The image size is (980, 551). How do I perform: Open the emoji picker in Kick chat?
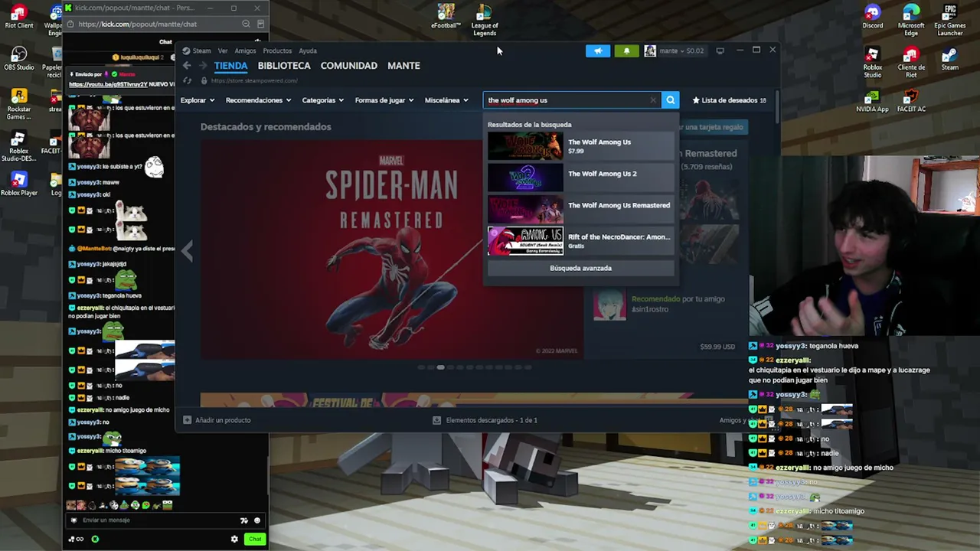click(257, 520)
